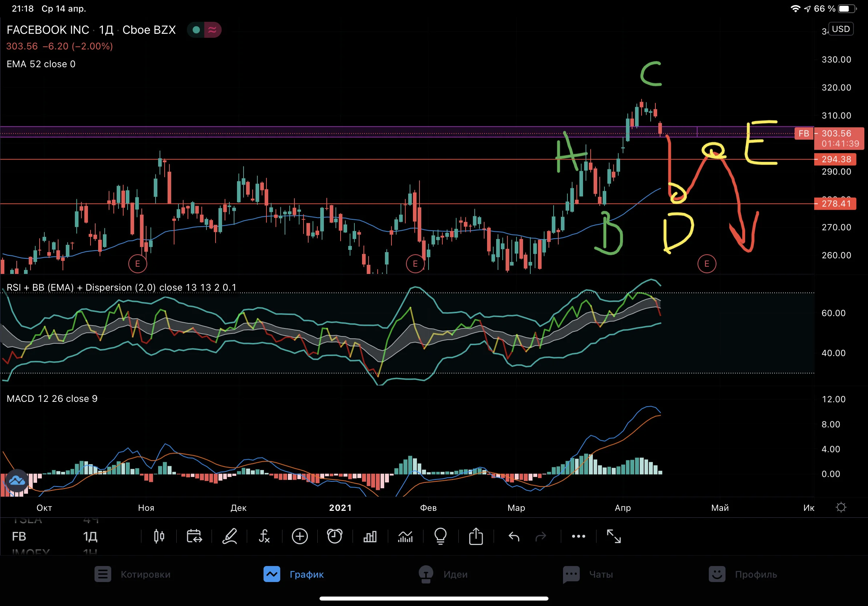Select FB in the watchlist row
The width and height of the screenshot is (868, 606).
tap(19, 537)
